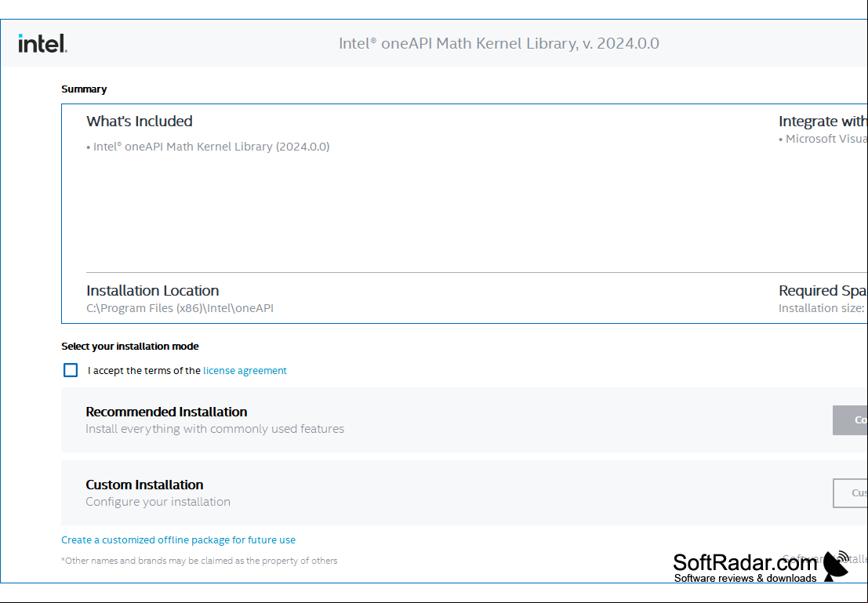Click the Summary label

coord(84,89)
